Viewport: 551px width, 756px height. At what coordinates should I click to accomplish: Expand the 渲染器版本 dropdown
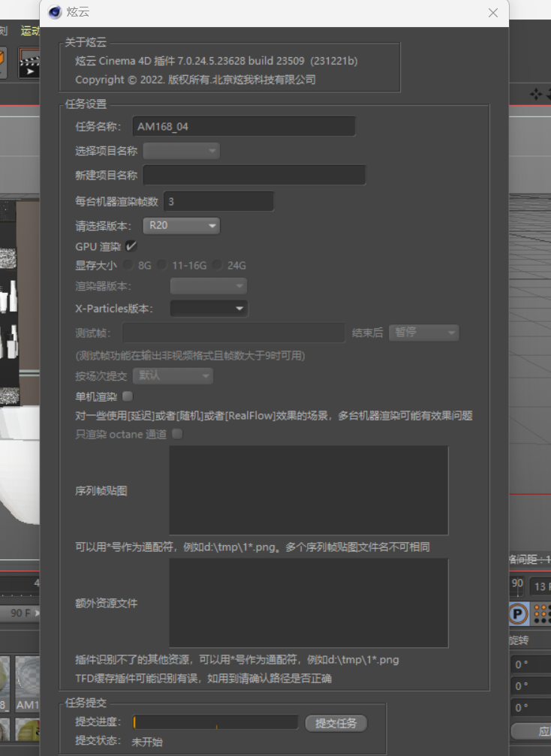[209, 286]
